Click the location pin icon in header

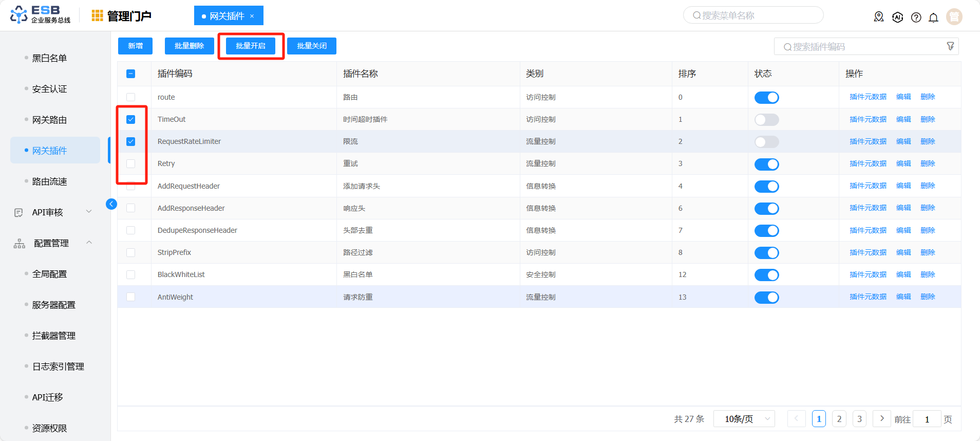[879, 17]
